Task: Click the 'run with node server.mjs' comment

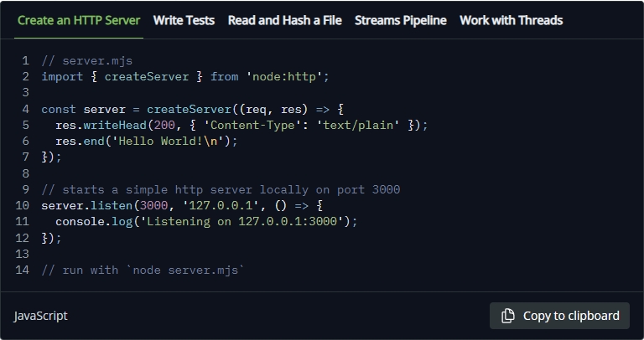Action: click(143, 270)
